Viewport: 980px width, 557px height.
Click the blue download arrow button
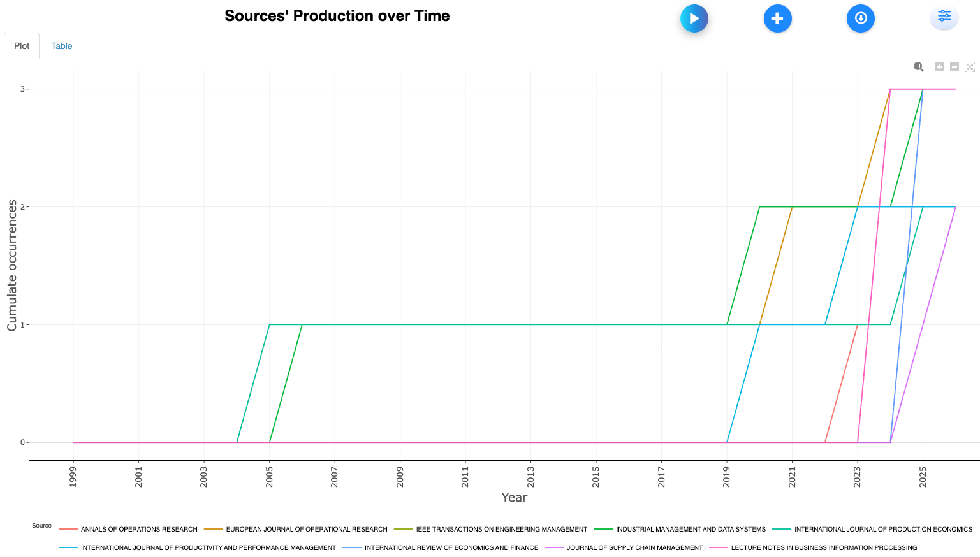tap(860, 18)
